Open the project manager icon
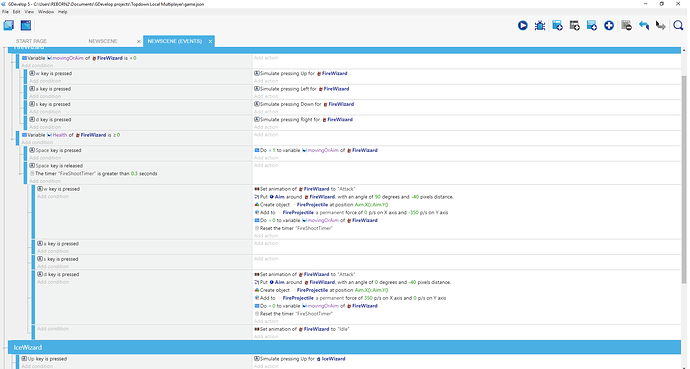The height and width of the screenshot is (369, 690). [x=9, y=26]
